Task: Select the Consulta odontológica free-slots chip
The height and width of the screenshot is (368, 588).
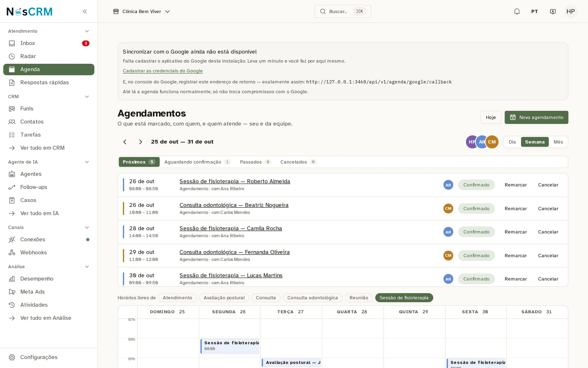Action: click(313, 298)
